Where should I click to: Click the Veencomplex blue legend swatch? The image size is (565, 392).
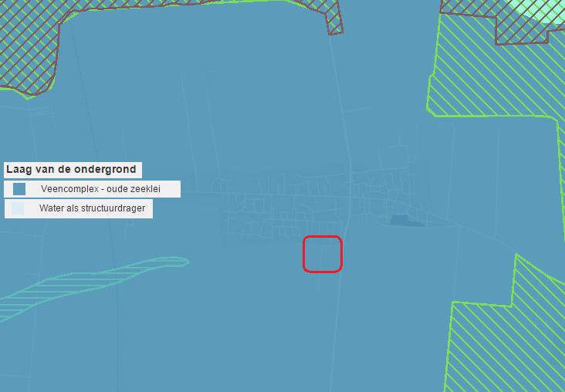(19, 189)
